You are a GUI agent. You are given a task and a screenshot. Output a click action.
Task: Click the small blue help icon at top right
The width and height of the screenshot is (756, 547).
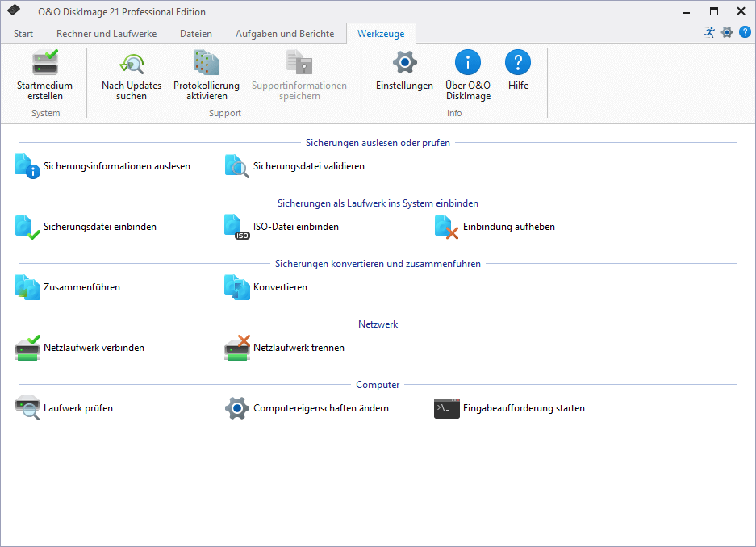coord(745,32)
